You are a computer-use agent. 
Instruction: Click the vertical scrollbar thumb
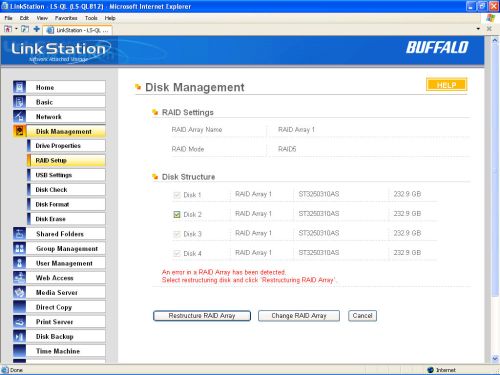pyautogui.click(x=495, y=170)
